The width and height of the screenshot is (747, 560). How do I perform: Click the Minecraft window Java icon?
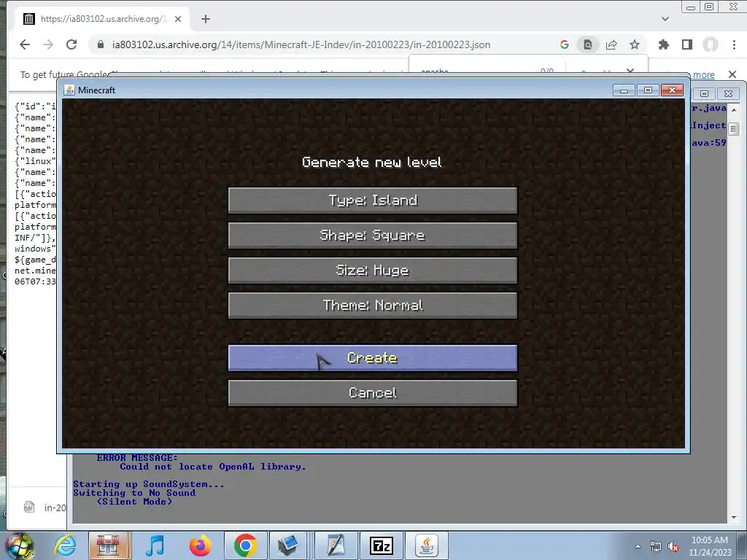click(69, 90)
